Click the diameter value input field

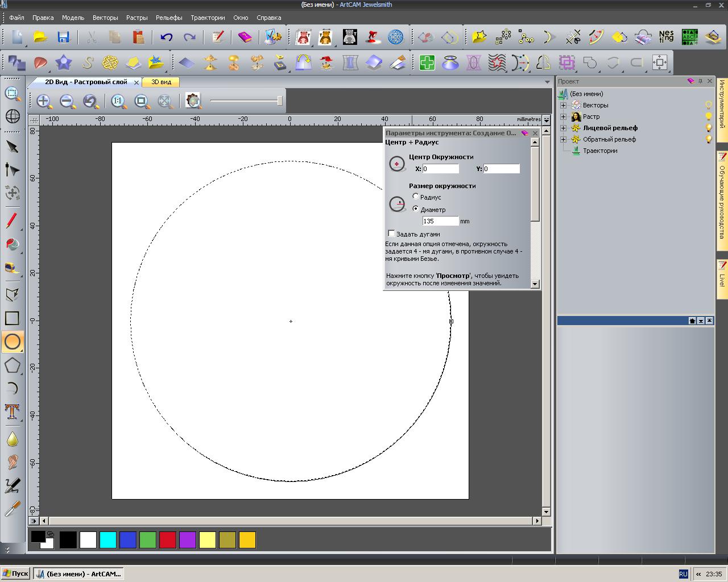(440, 221)
